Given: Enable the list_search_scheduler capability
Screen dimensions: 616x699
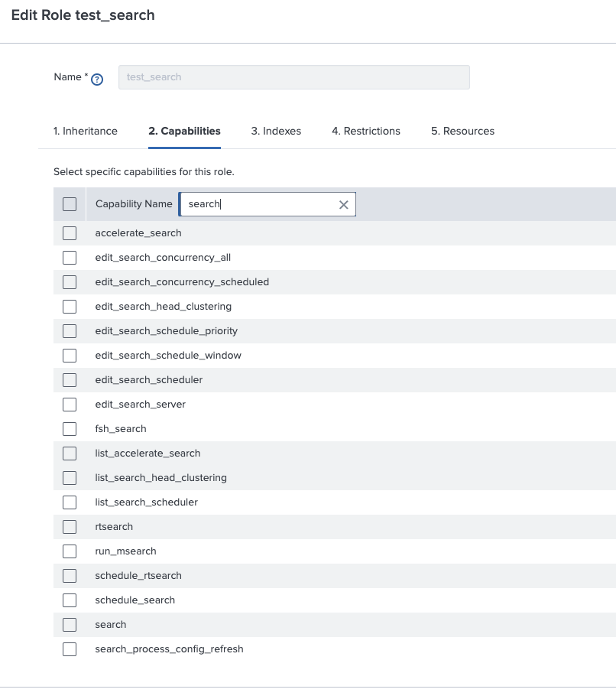Looking at the screenshot, I should 70,502.
